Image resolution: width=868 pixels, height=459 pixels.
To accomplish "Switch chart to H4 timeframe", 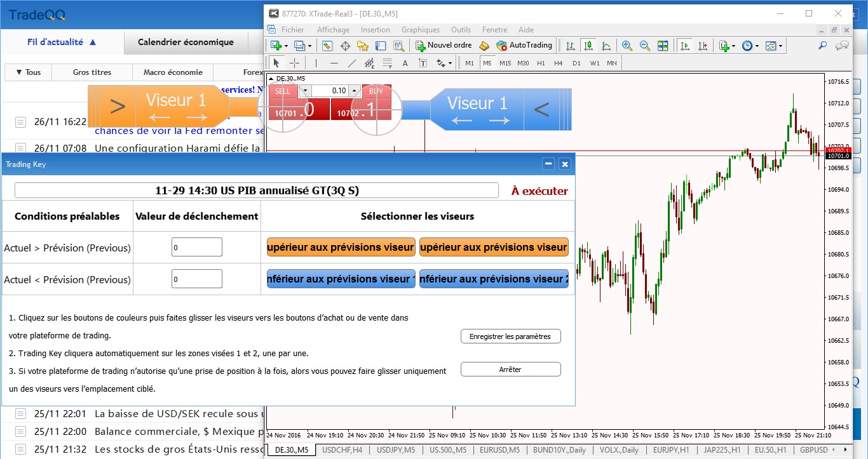I will [x=558, y=63].
